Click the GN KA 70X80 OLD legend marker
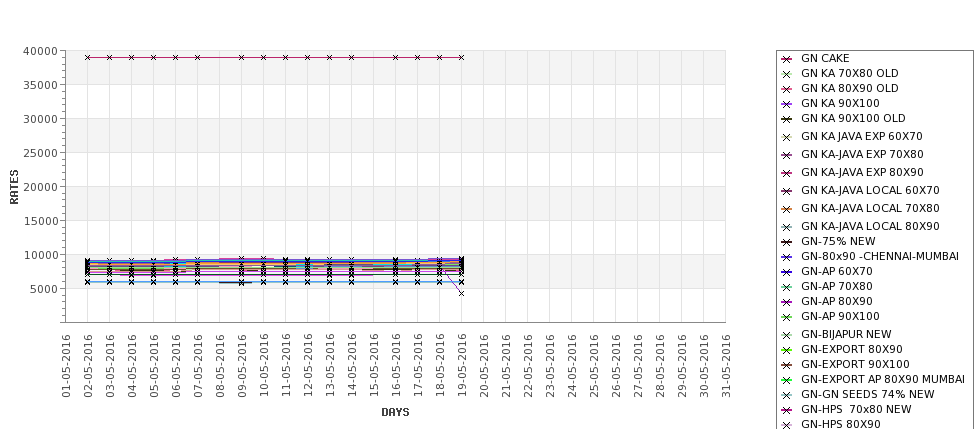975x429 pixels. tap(787, 74)
